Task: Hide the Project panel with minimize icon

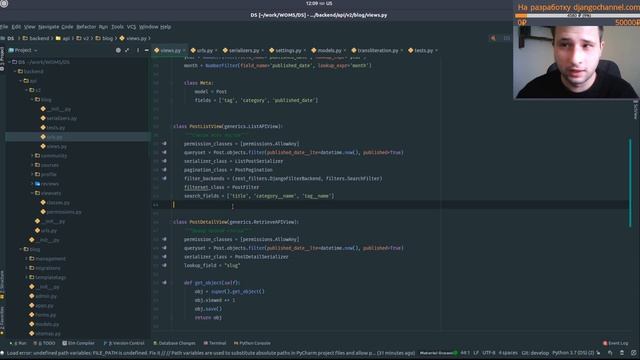Action: pyautogui.click(x=147, y=50)
